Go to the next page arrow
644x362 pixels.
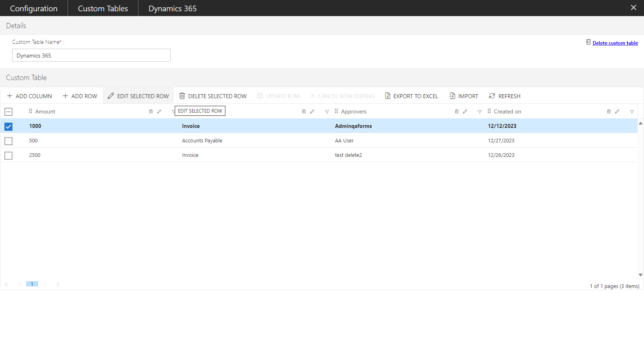tap(45, 285)
